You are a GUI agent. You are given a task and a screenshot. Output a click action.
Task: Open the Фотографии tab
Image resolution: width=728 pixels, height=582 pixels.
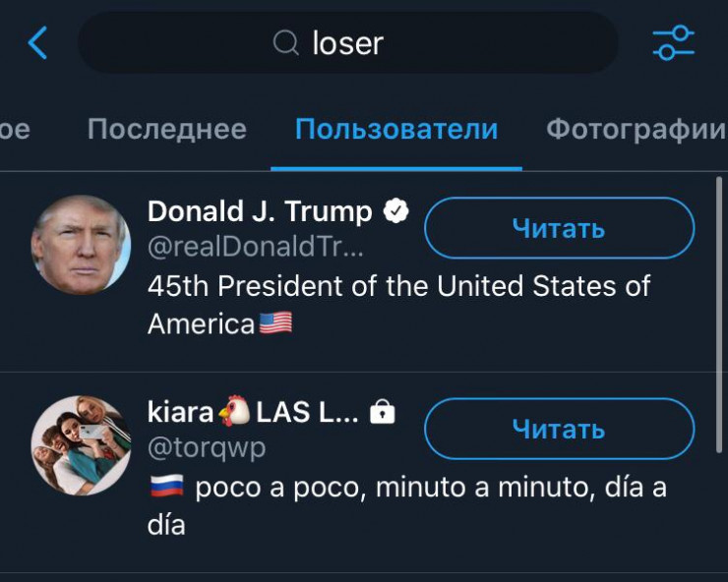[636, 129]
